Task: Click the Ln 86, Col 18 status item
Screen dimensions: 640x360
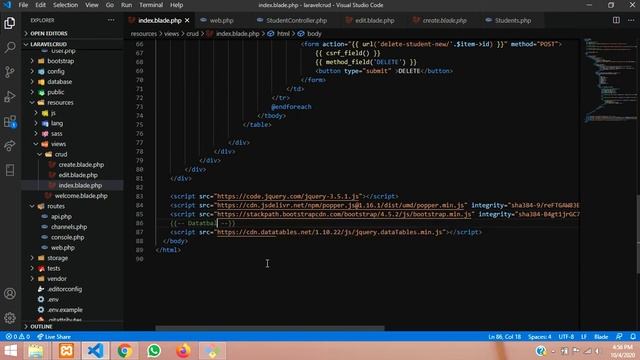Action: pos(504,337)
